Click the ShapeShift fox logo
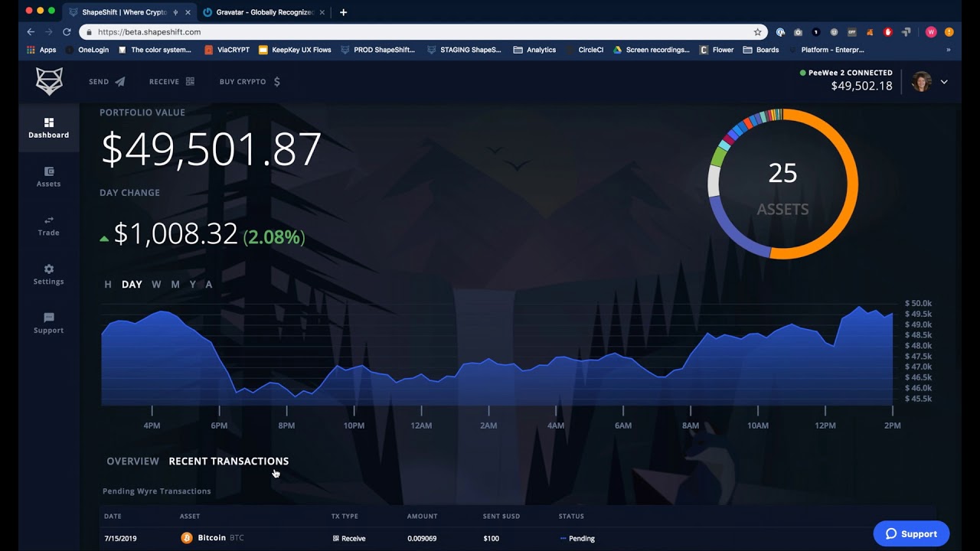 (49, 81)
